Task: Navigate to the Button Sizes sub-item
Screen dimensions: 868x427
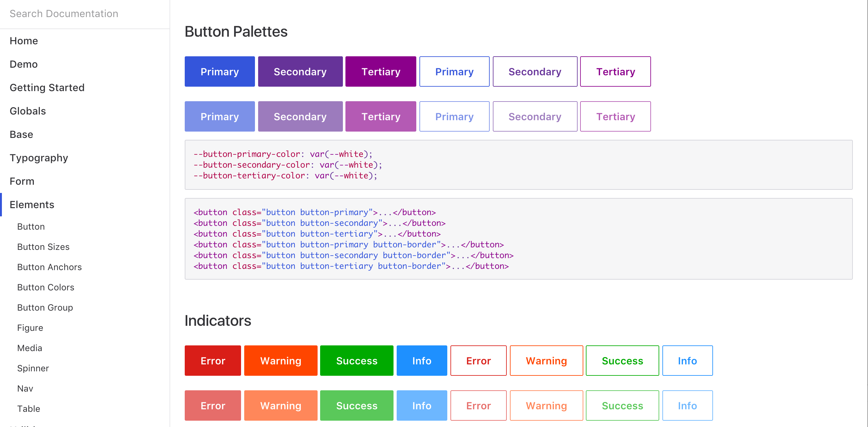Action: [x=43, y=247]
